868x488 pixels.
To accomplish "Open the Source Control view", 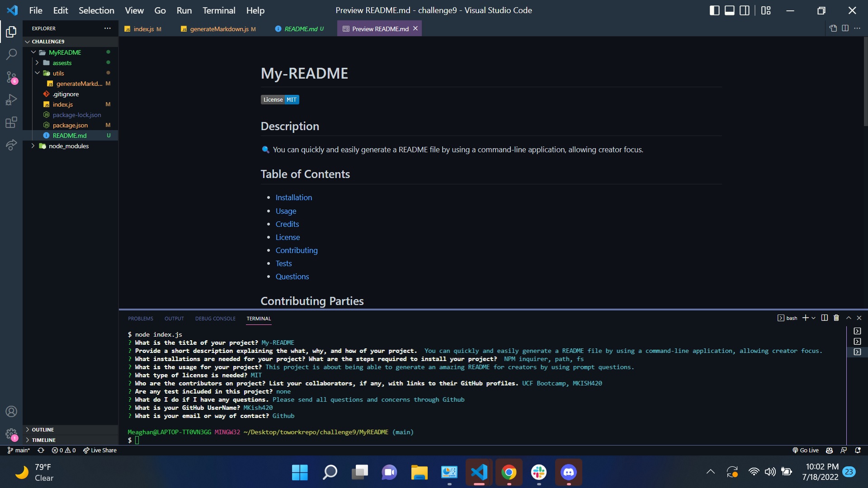I will (11, 77).
